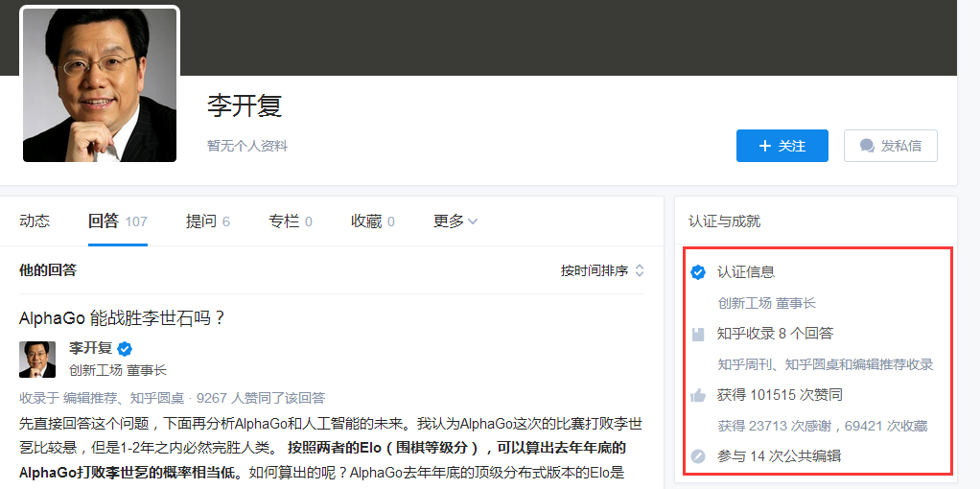
Task: Switch to the 提问 6 tab
Action: click(x=207, y=221)
